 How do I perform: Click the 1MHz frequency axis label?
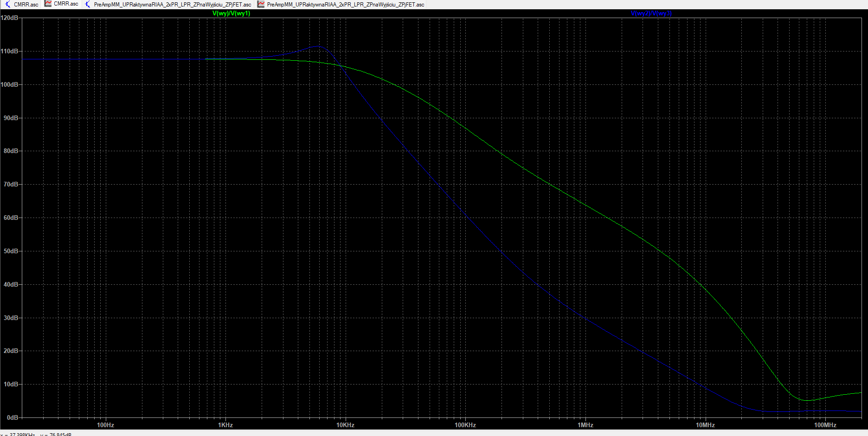(x=585, y=425)
